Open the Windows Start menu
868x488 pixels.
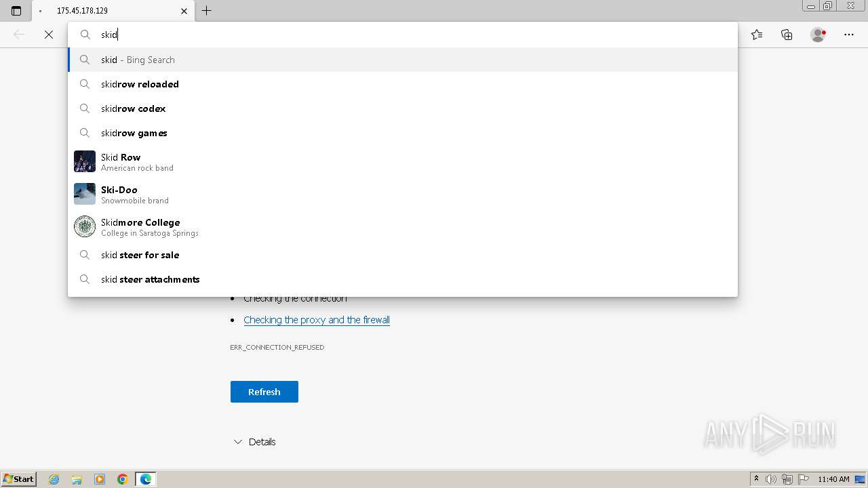pyautogui.click(x=19, y=479)
